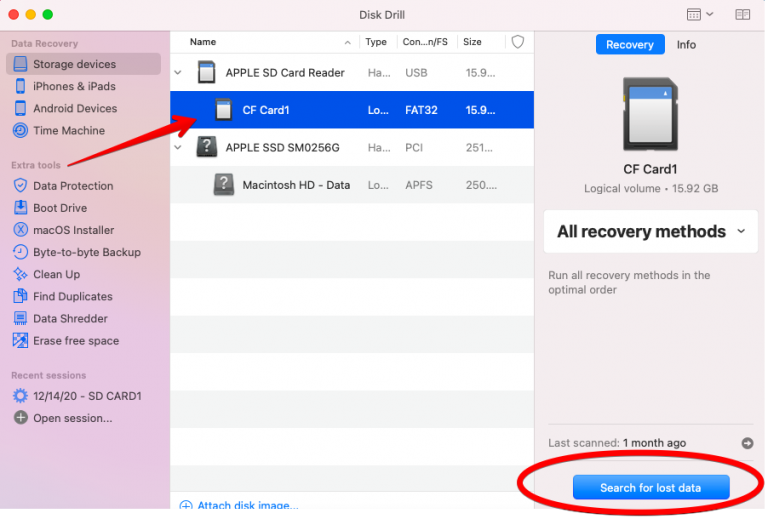Click the APFS file system cell
The width and height of the screenshot is (768, 519).
pyautogui.click(x=419, y=185)
